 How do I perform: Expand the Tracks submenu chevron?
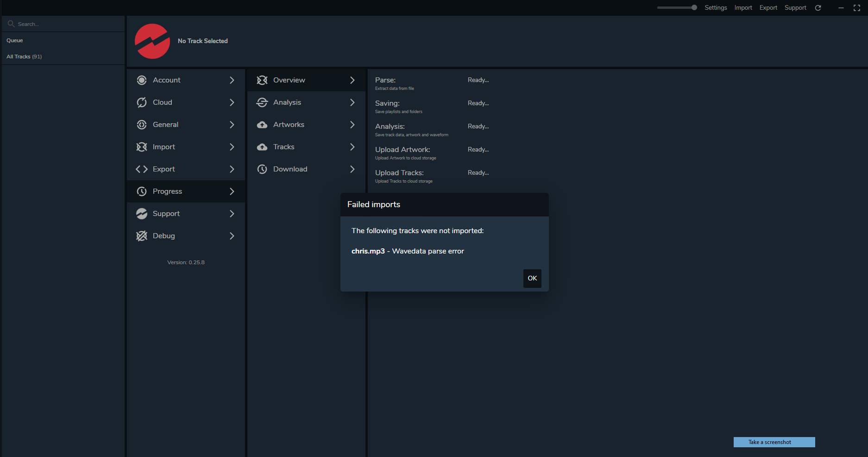(x=352, y=147)
